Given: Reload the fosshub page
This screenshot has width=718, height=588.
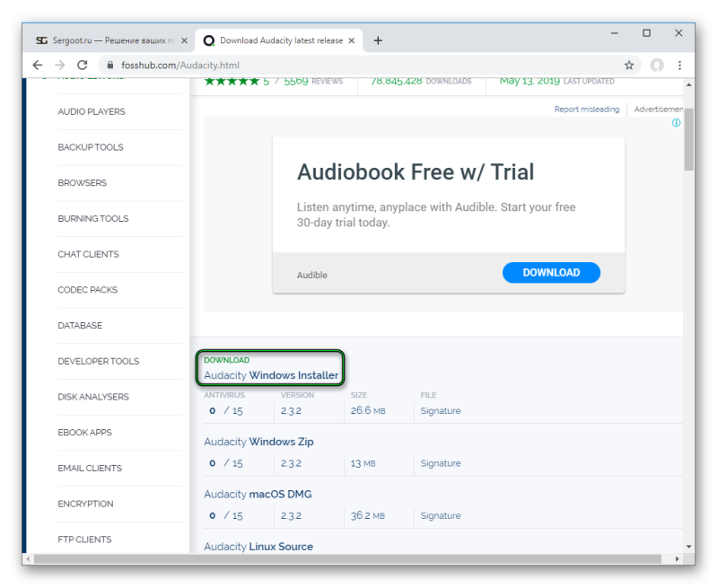Looking at the screenshot, I should [x=83, y=65].
